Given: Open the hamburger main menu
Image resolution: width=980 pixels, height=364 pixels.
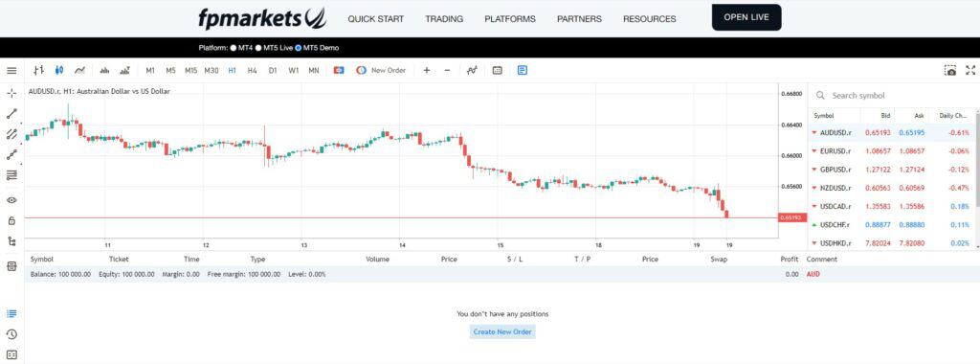Looking at the screenshot, I should click(x=11, y=71).
